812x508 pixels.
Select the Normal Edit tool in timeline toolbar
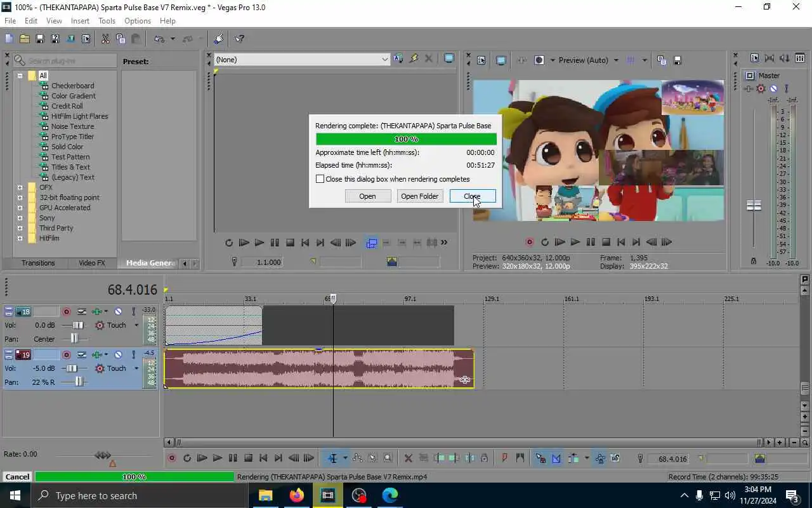point(332,458)
